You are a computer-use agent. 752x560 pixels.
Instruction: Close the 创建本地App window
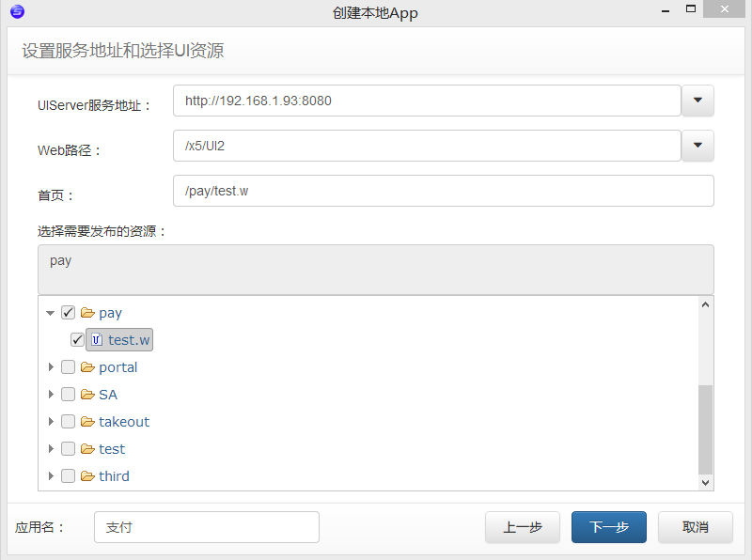(x=725, y=8)
